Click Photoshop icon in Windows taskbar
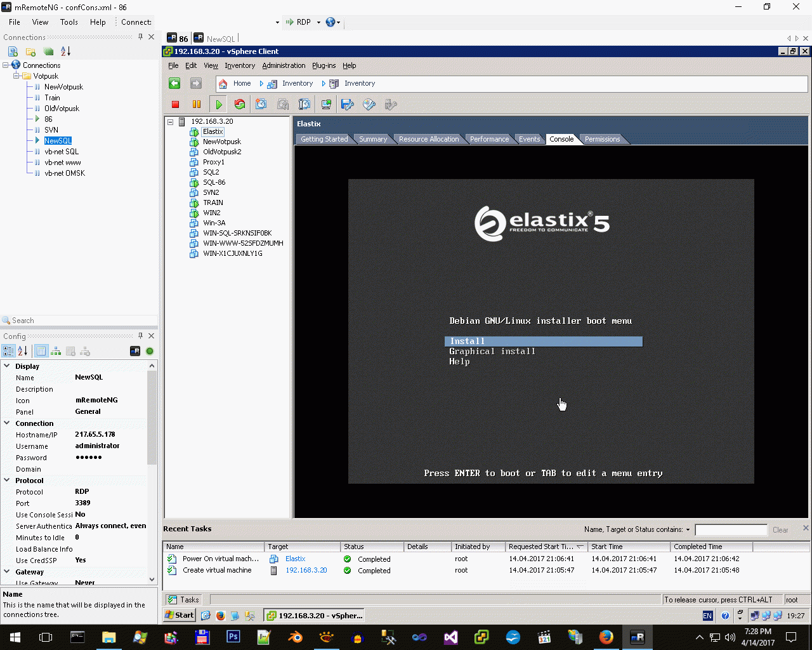Image resolution: width=812 pixels, height=650 pixels. (233, 637)
